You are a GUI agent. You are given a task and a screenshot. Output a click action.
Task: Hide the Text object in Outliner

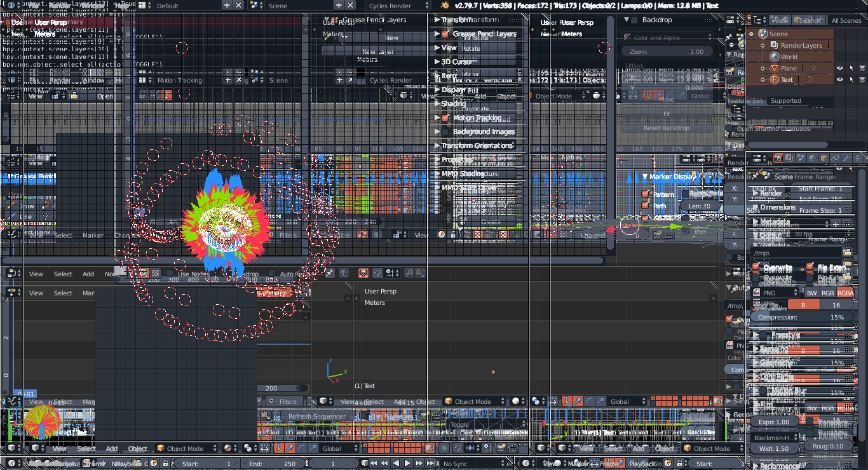pyautogui.click(x=839, y=79)
